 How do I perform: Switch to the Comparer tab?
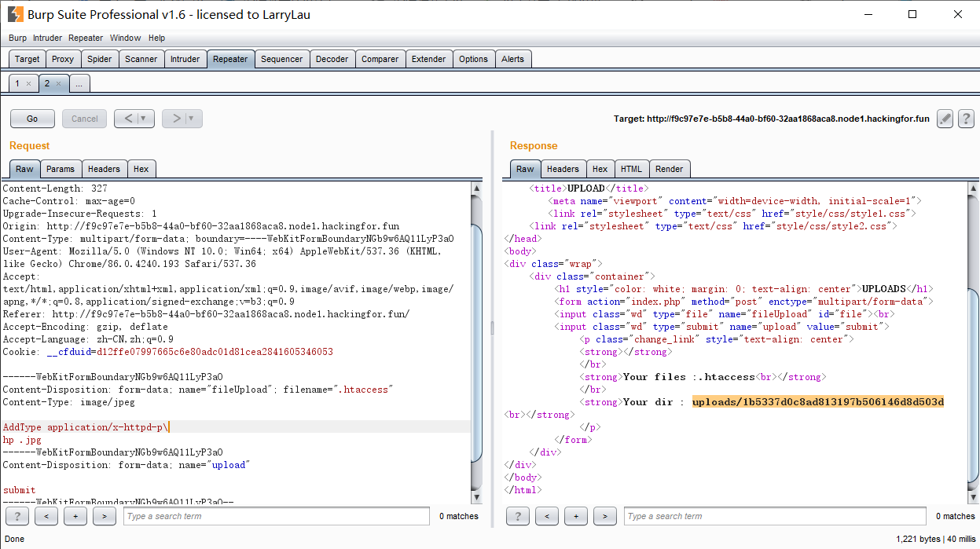tap(380, 59)
